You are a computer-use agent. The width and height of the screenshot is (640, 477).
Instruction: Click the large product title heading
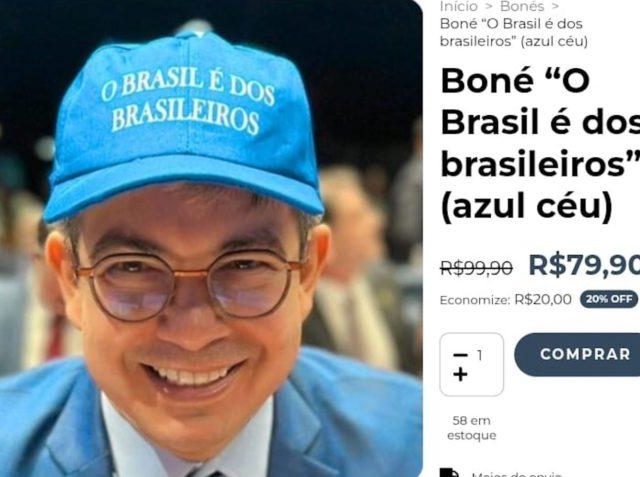(x=540, y=144)
